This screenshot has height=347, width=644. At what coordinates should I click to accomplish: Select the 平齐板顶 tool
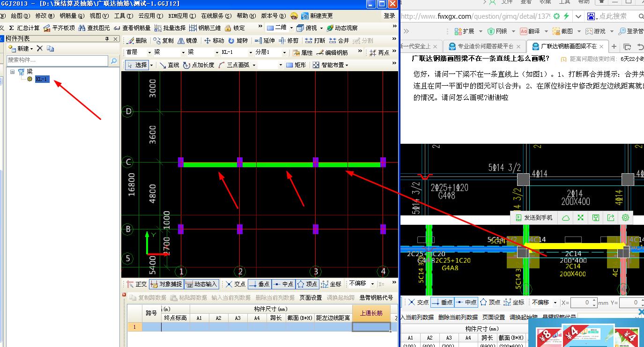click(x=59, y=28)
